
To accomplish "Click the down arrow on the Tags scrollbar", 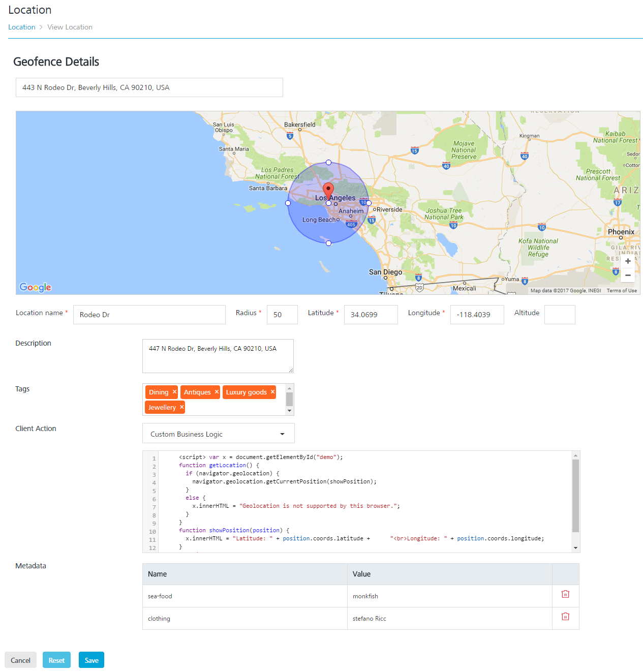I will (289, 411).
